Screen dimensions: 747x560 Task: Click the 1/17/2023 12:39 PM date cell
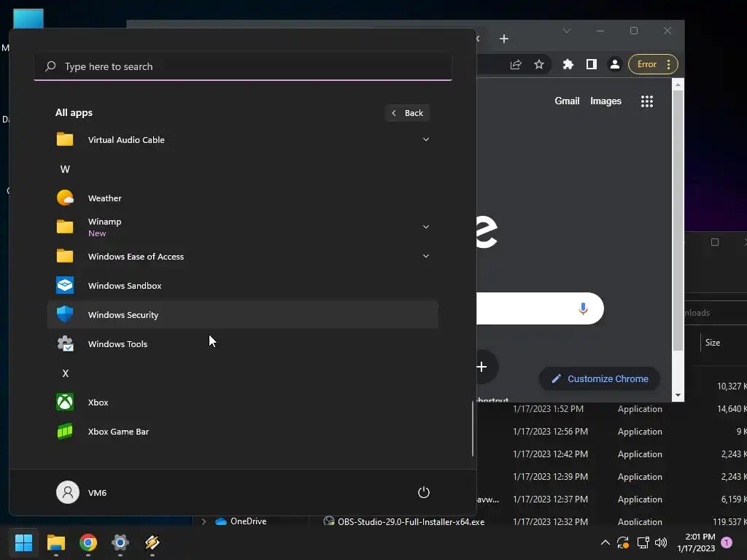click(550, 477)
